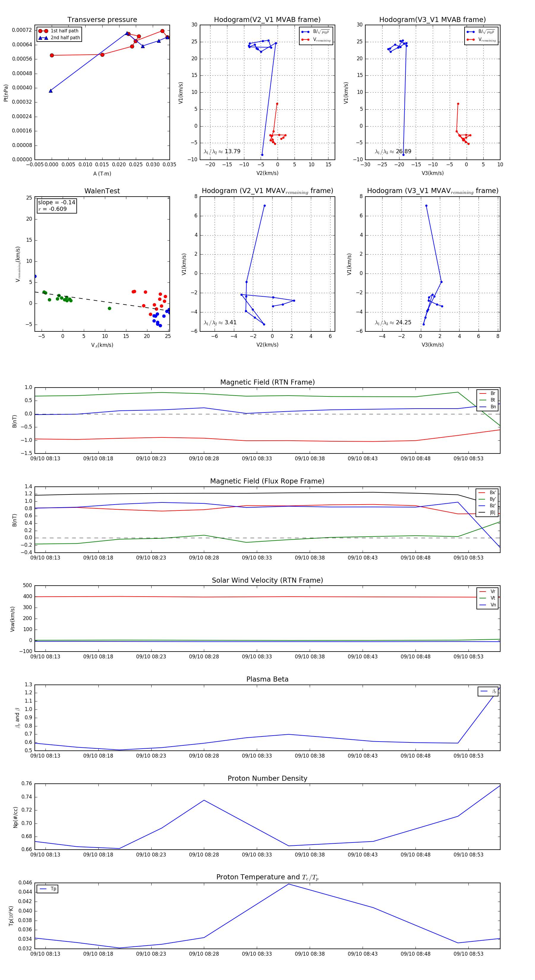Screen dimensions: 535x980
Task: Click the 'Transverse pressure' plot title
Action: coord(102,20)
